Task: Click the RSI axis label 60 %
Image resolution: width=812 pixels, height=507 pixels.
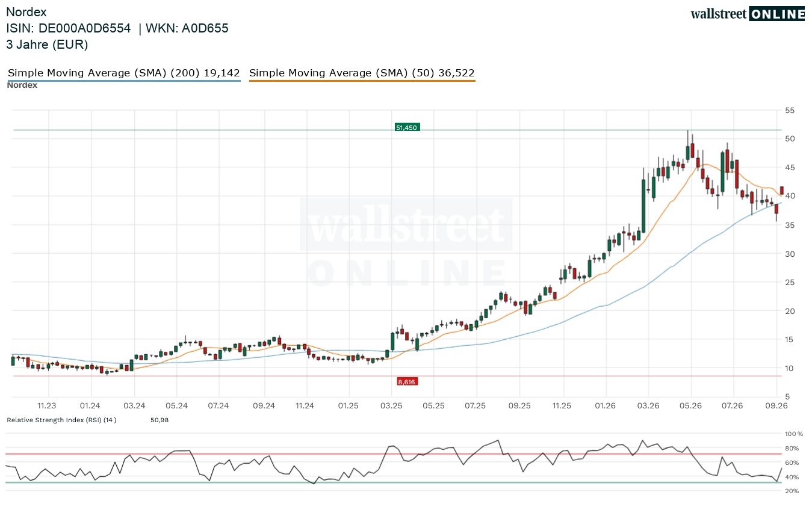Action: [x=792, y=462]
